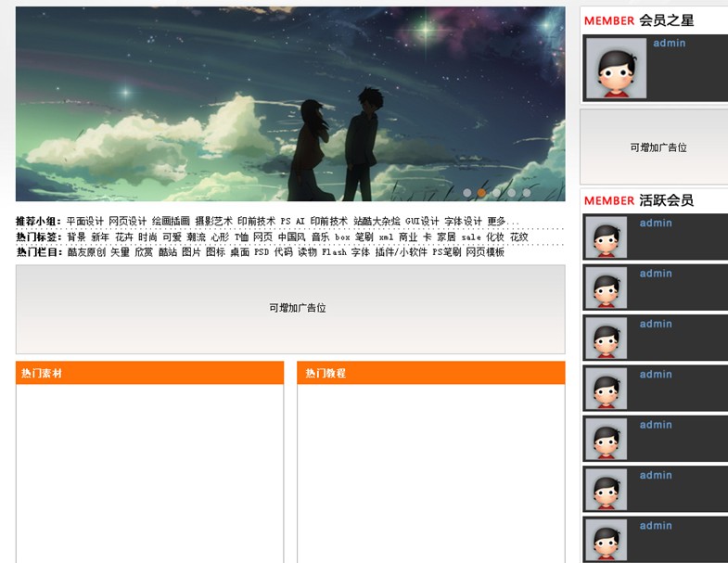Open the 潮流 tag
Screen dimensions: 728x563
pyautogui.click(x=196, y=237)
